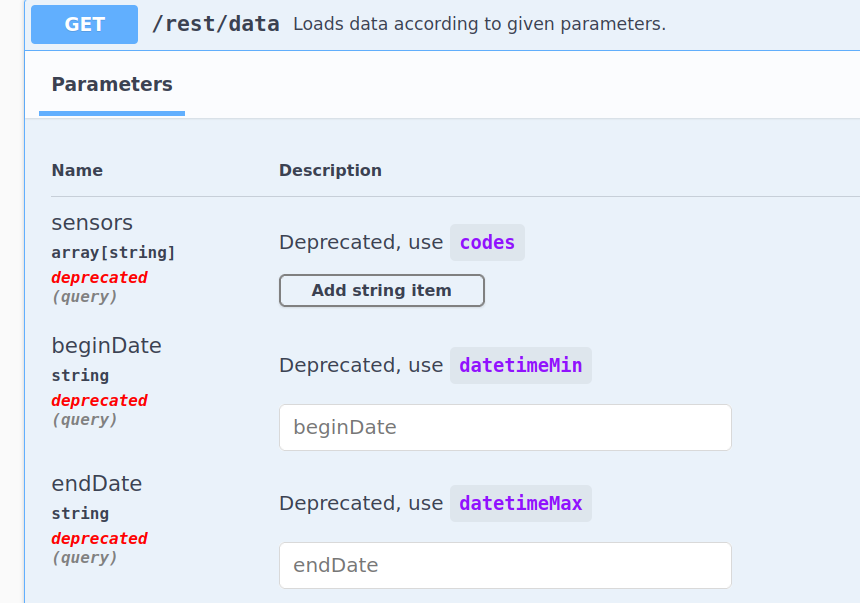The image size is (860, 603).
Task: Click the 'datetimeMin' code tag
Action: click(x=520, y=365)
